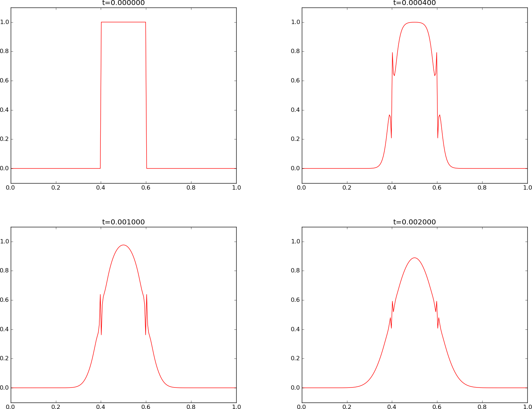Click the right spike tip in t=0.002000 plot
The image size is (532, 409).
pos(437,301)
